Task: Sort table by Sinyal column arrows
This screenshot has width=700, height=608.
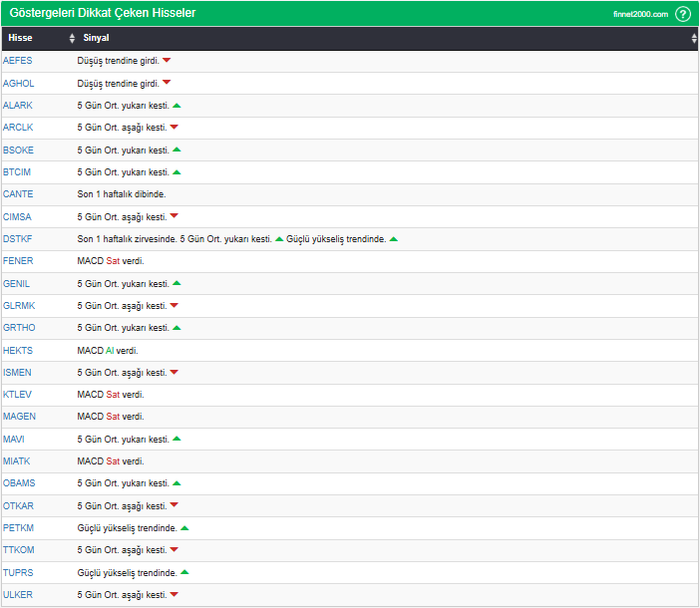Action: tap(694, 38)
